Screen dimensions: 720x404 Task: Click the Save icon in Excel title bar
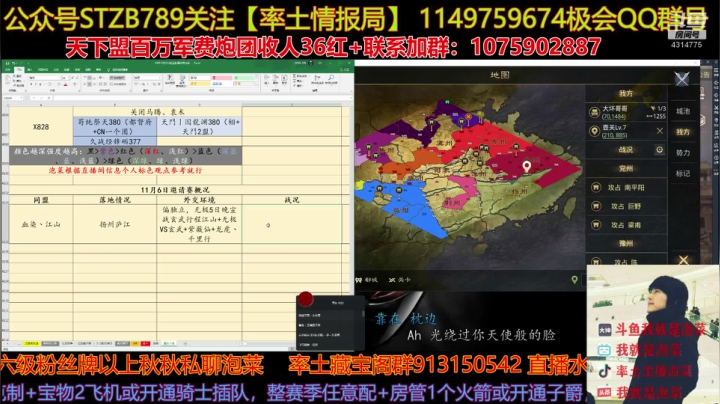(6, 63)
